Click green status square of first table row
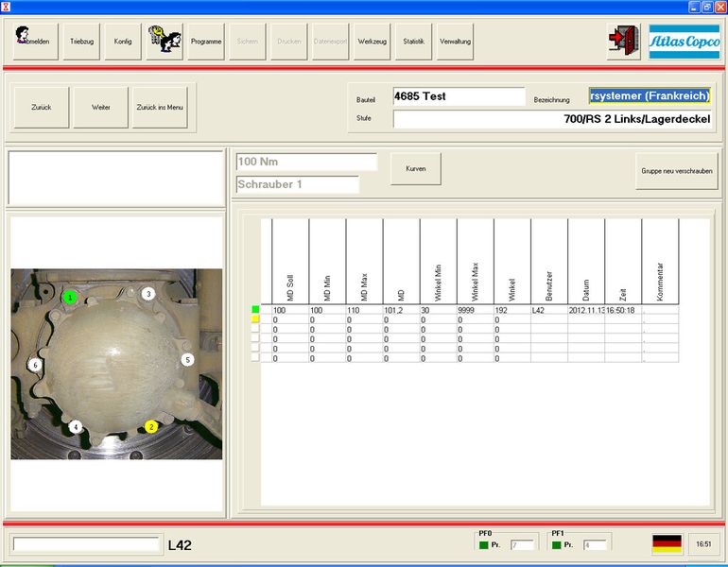This screenshot has width=728, height=567. click(255, 309)
